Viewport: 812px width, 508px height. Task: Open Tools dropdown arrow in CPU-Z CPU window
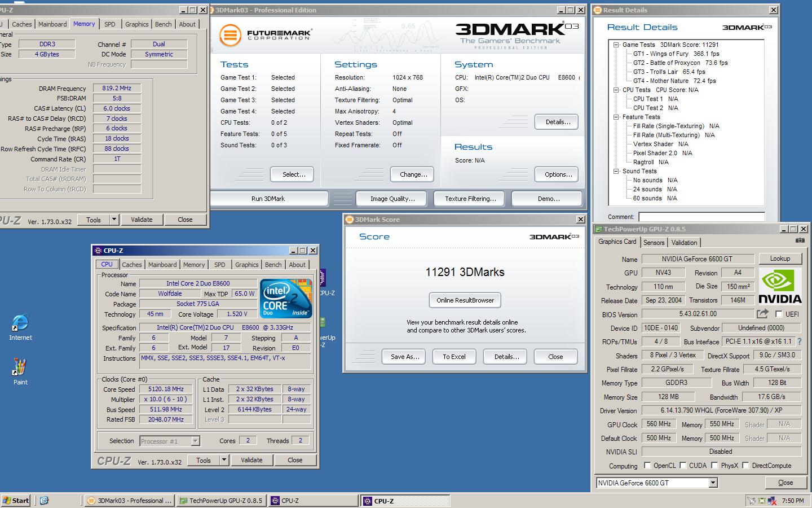coord(224,460)
